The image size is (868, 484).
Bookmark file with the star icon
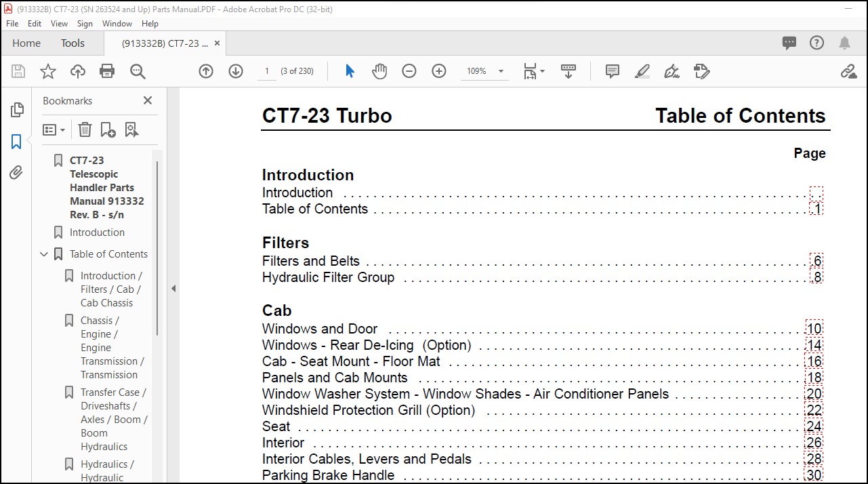click(x=48, y=71)
